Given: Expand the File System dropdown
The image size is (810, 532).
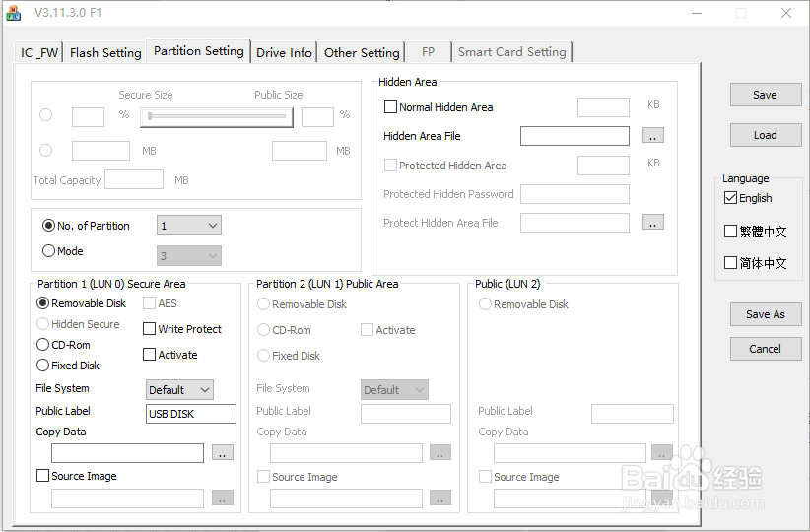Looking at the screenshot, I should (x=179, y=390).
